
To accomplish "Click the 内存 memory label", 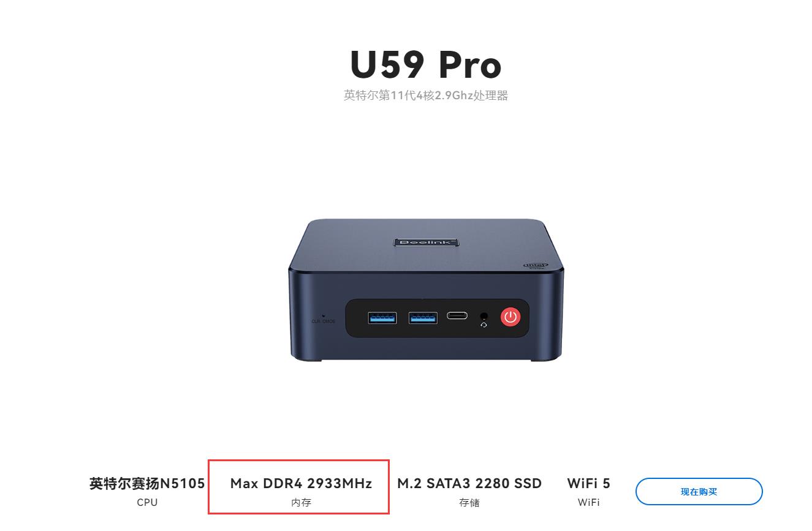I will pos(301,503).
